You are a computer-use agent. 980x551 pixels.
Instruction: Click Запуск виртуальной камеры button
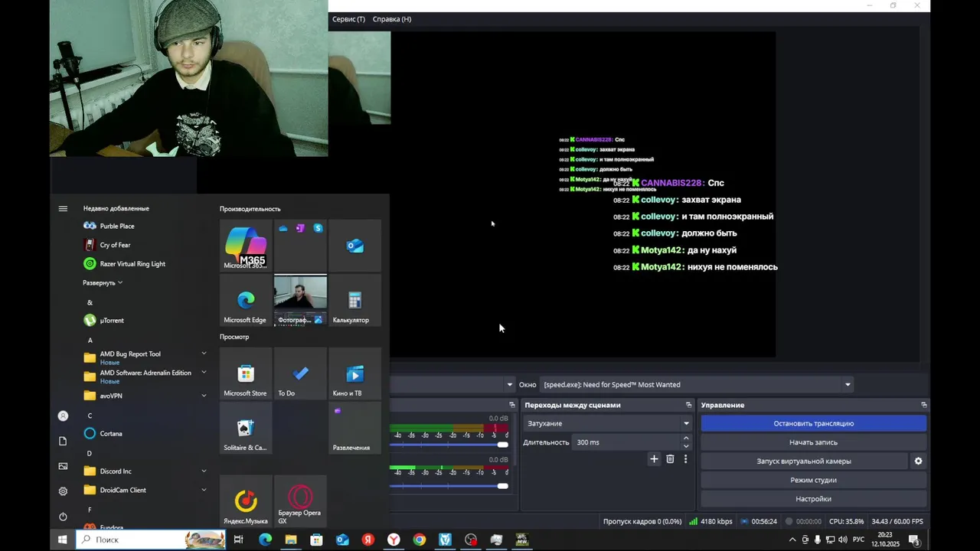click(x=804, y=461)
